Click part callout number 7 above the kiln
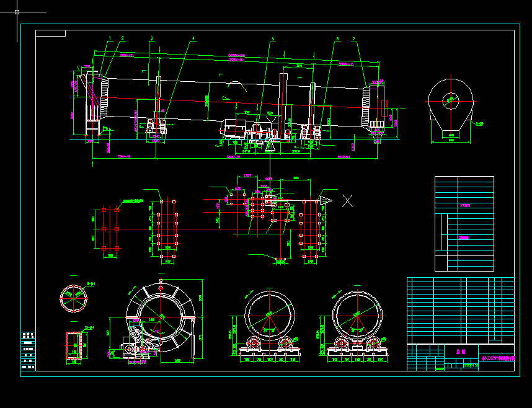532x408 pixels. click(x=353, y=39)
